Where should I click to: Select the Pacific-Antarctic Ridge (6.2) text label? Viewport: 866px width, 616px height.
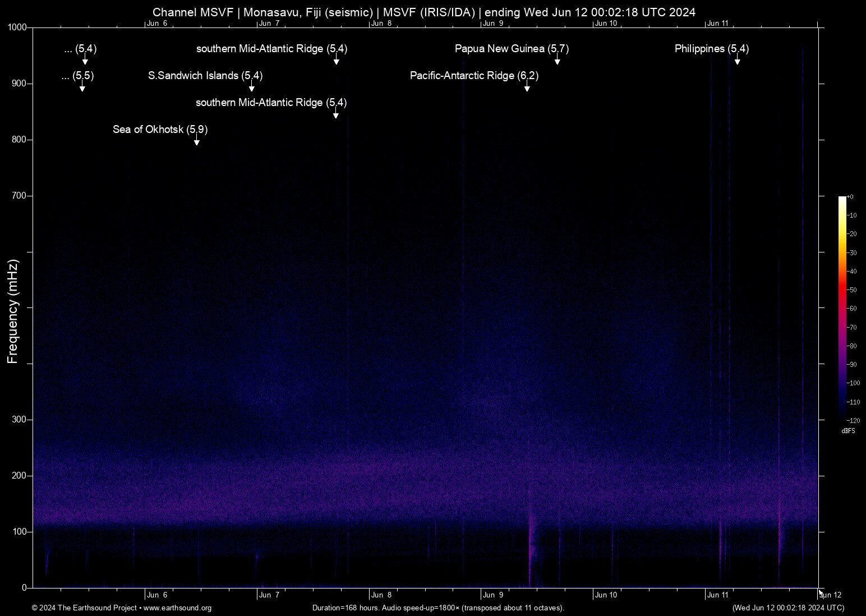[474, 76]
